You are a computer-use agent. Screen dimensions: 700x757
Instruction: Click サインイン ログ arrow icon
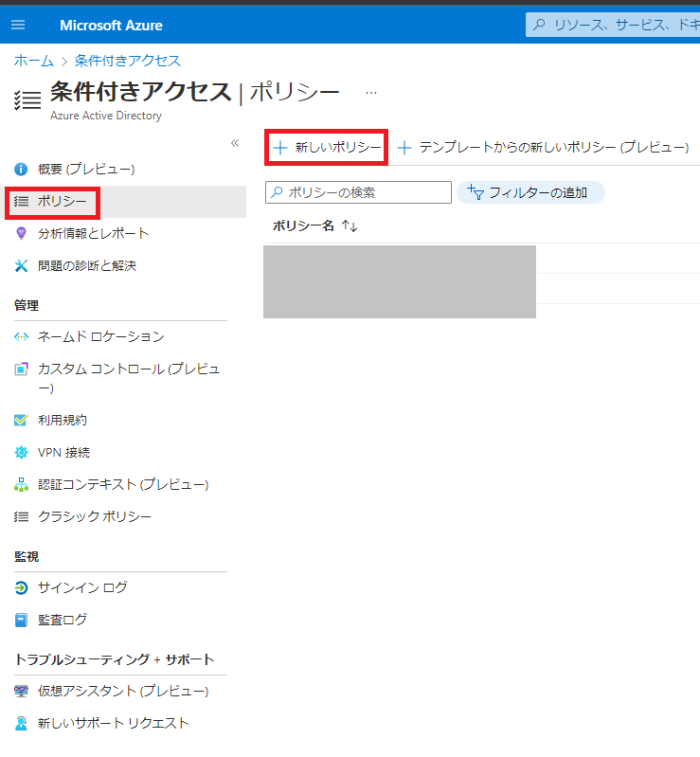[21, 587]
